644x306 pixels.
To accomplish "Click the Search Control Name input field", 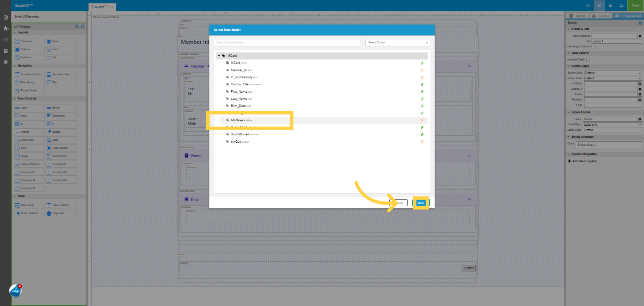I will pos(287,43).
